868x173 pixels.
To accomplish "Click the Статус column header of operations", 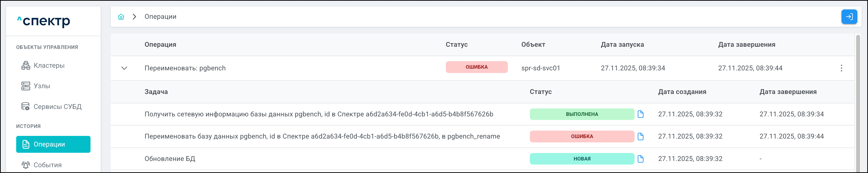I will (457, 45).
